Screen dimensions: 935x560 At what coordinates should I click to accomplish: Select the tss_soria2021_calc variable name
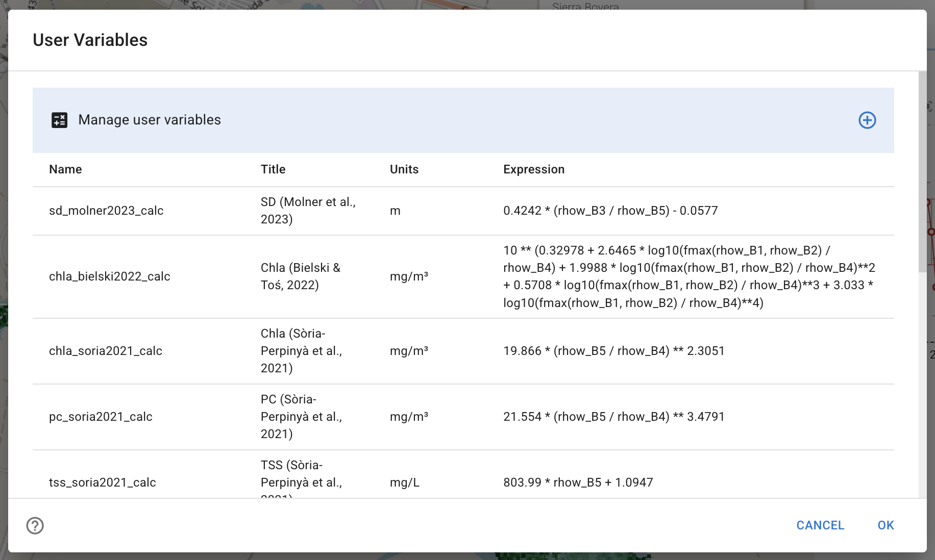click(103, 482)
